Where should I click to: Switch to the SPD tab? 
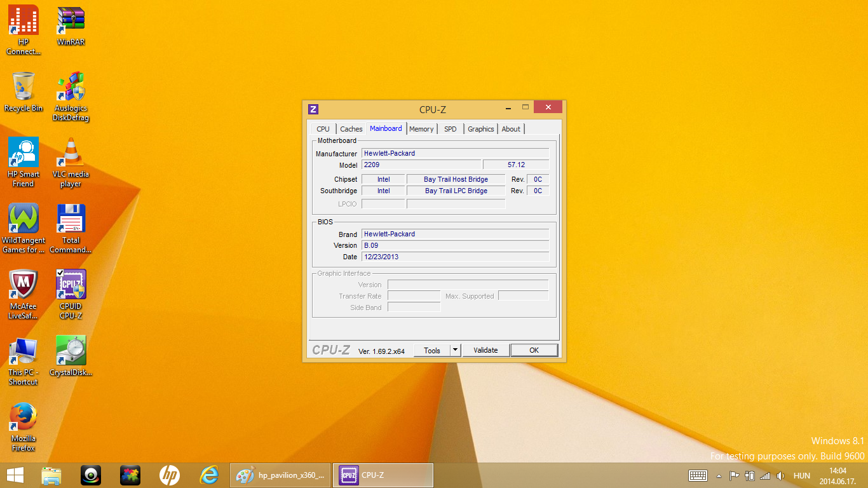[451, 129]
